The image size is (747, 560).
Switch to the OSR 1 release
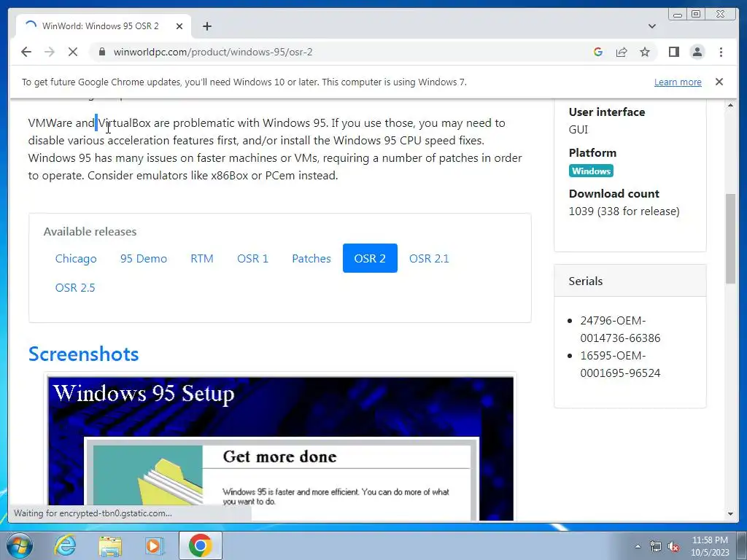point(252,259)
